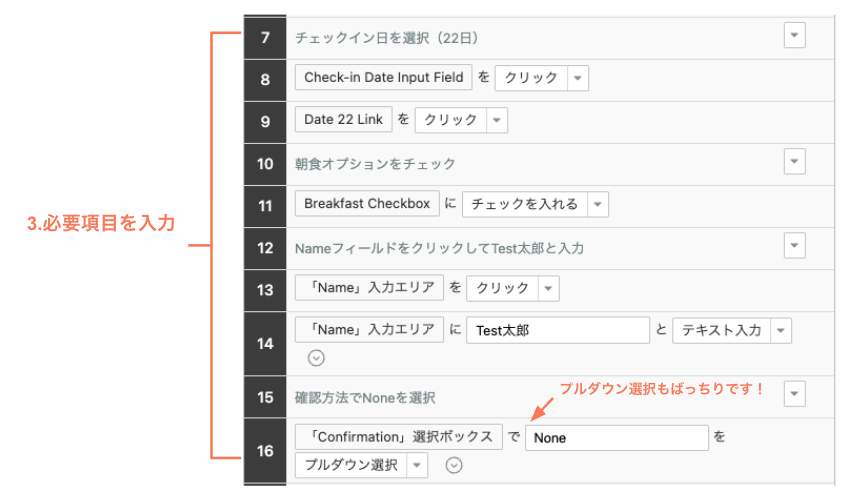This screenshot has height=498, width=850.
Task: Expand the circled chevron in step 16
Action: coord(455,464)
